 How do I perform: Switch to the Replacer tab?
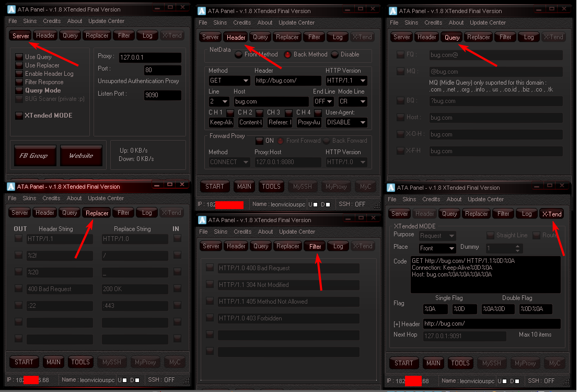point(97,213)
